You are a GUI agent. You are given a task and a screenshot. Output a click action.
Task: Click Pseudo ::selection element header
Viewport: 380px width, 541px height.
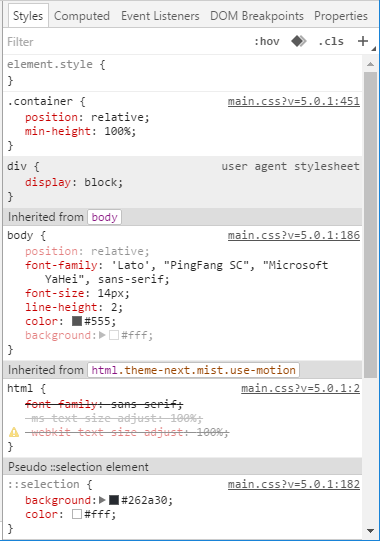click(78, 467)
